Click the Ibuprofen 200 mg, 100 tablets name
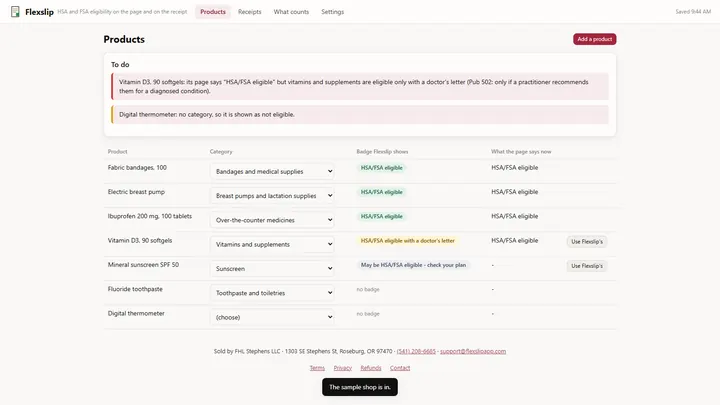The height and width of the screenshot is (405, 720). pyautogui.click(x=150, y=216)
